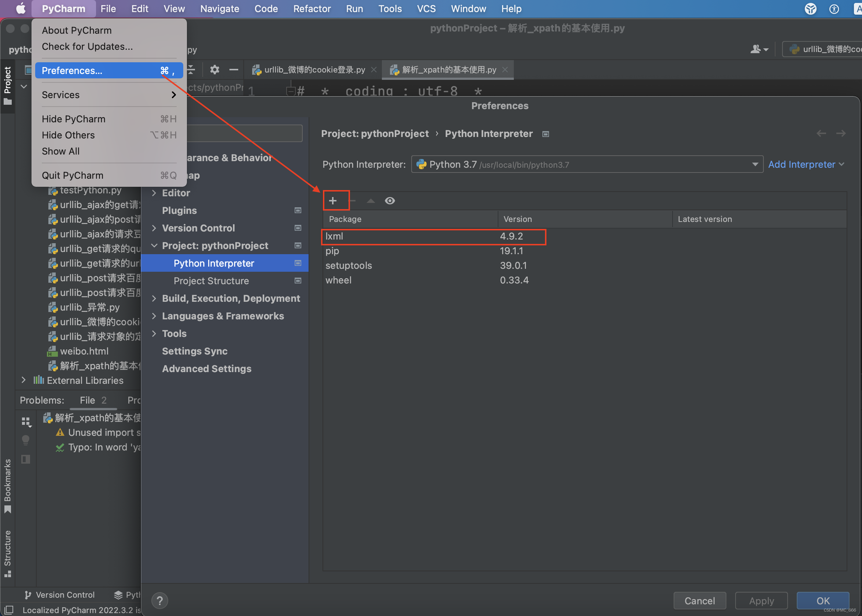The image size is (862, 616).
Task: Click the upgrade arrow icon in package toolbar
Action: (x=371, y=201)
